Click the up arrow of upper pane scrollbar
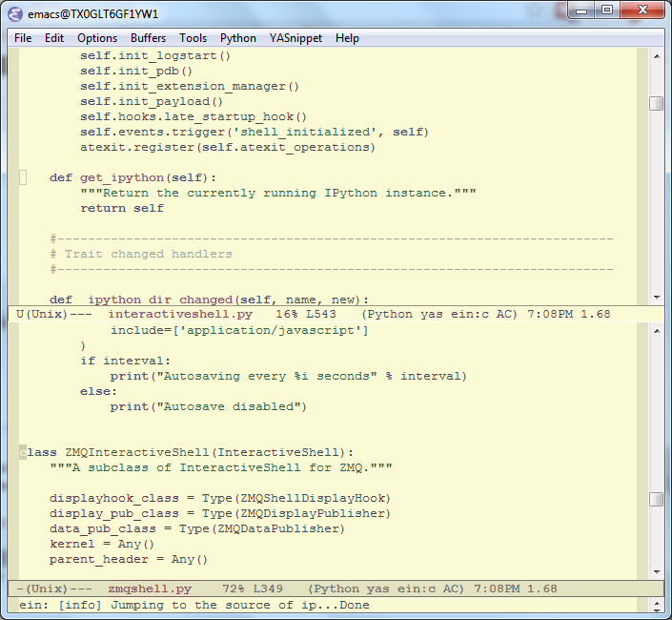672x620 pixels. (657, 56)
